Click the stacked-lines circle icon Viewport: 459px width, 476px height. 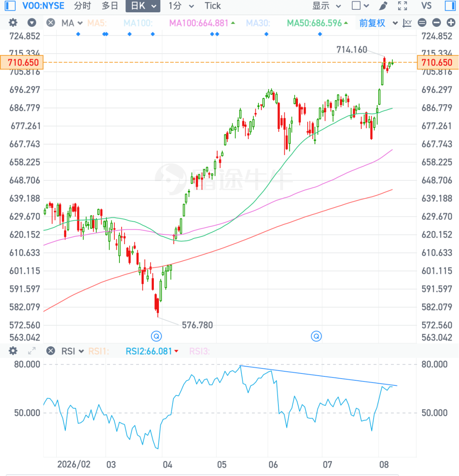[422, 23]
